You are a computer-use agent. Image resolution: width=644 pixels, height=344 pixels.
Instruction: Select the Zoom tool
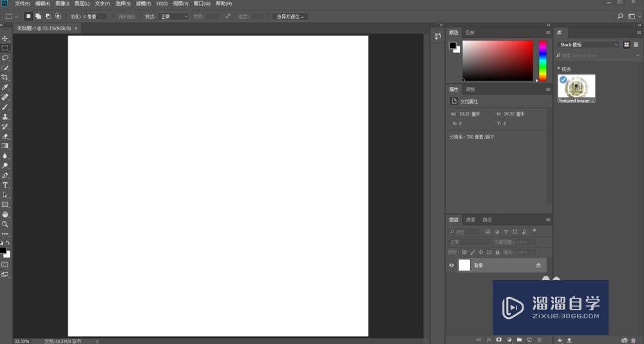pos(5,224)
